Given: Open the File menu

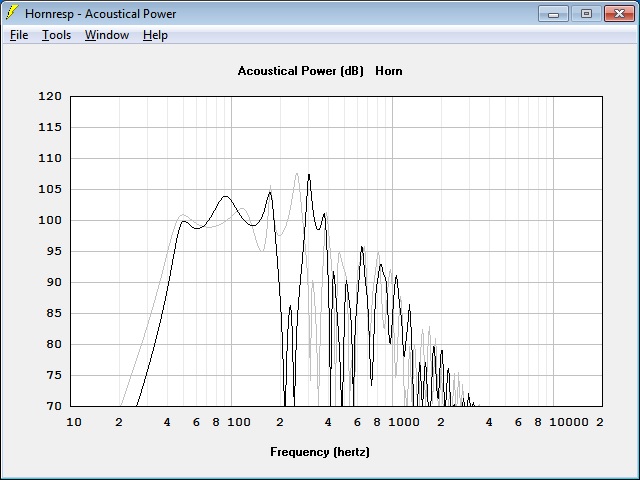Looking at the screenshot, I should (x=19, y=35).
